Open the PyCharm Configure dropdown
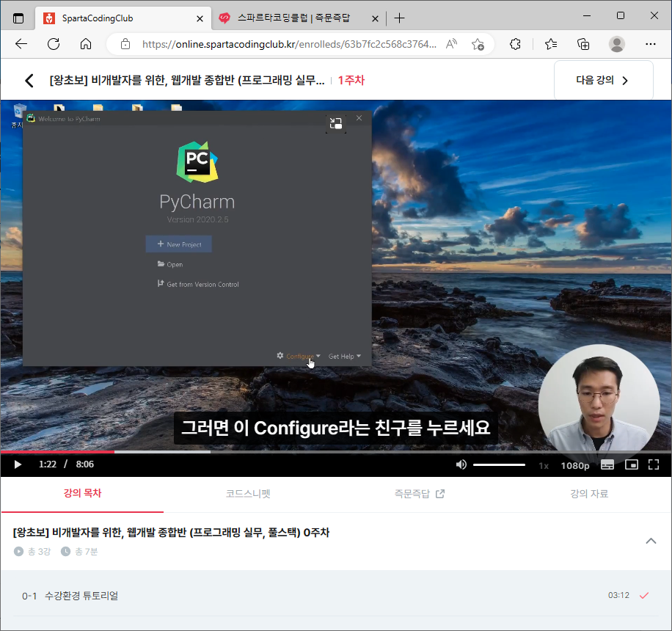 299,357
